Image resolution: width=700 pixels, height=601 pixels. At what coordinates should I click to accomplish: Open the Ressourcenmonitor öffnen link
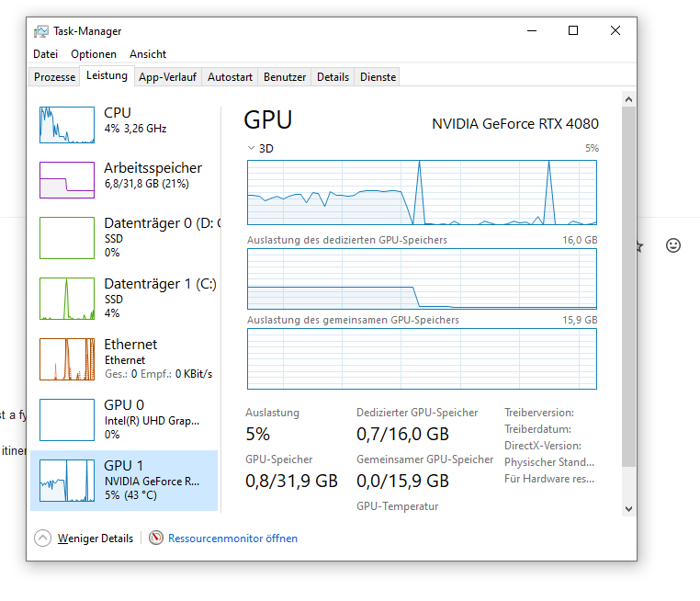coord(232,539)
